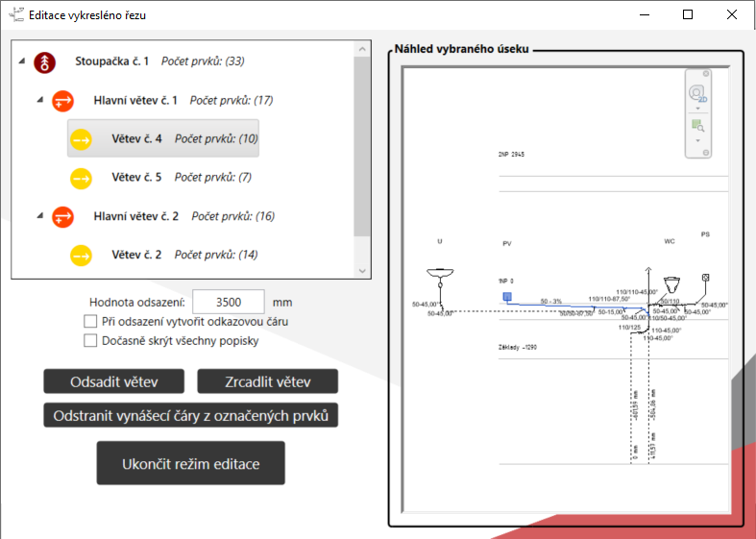The width and height of the screenshot is (756, 539).
Task: Click the Základy -1290 level label
Action: click(x=518, y=347)
